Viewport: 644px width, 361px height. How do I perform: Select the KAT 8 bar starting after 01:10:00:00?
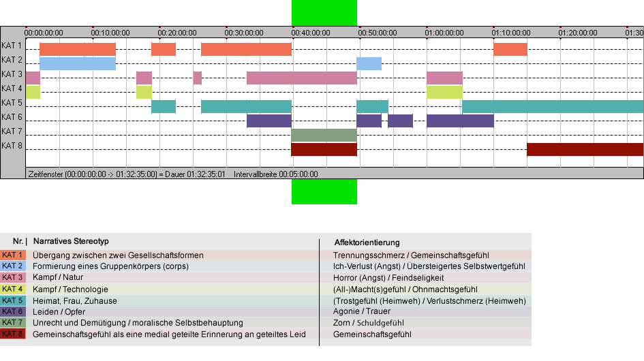pos(585,149)
